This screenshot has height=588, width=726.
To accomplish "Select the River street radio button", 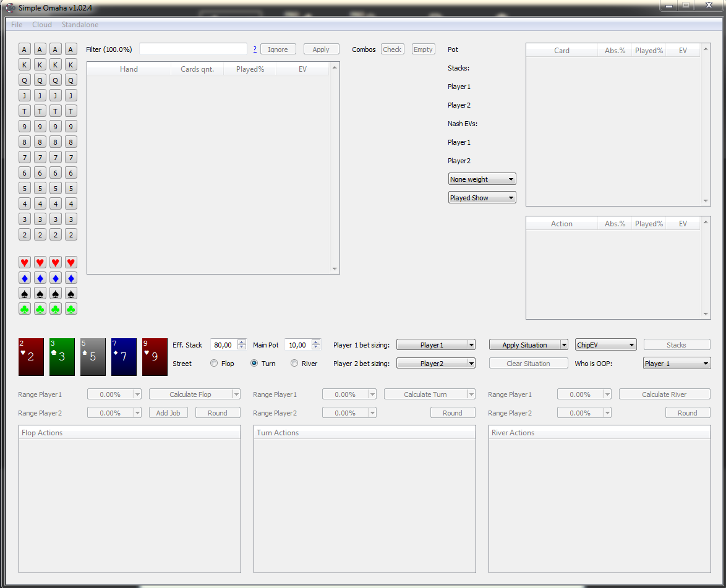I will point(294,364).
